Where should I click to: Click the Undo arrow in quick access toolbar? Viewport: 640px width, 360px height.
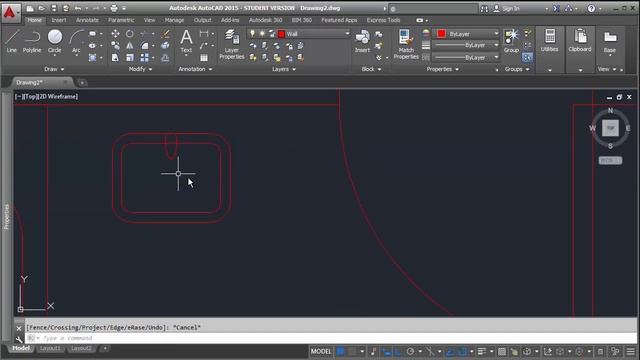coord(78,8)
